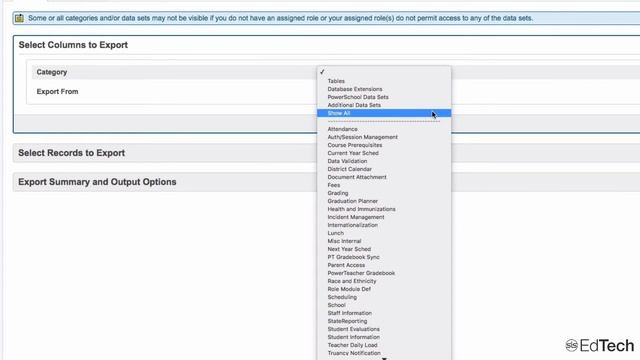Viewport: 640px width, 360px height.
Task: Select Grading from the list
Action: click(x=338, y=193)
